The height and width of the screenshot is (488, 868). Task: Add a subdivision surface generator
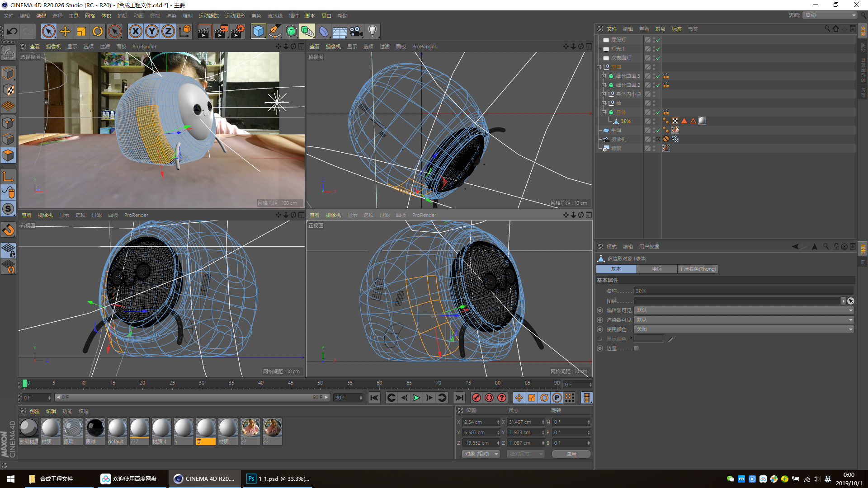pyautogui.click(x=291, y=31)
